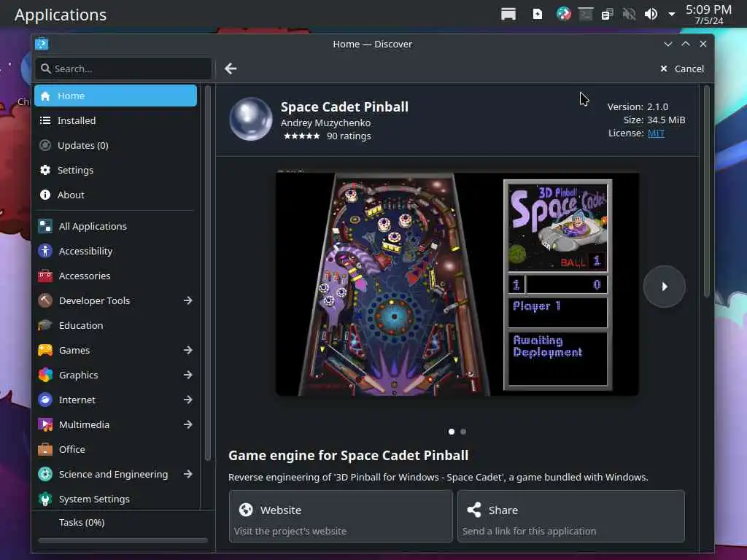
Task: Click the Cancel button
Action: tap(682, 69)
